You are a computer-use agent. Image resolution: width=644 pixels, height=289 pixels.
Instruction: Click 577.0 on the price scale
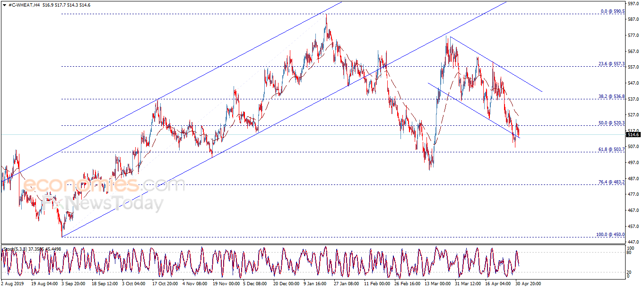tap(635, 35)
